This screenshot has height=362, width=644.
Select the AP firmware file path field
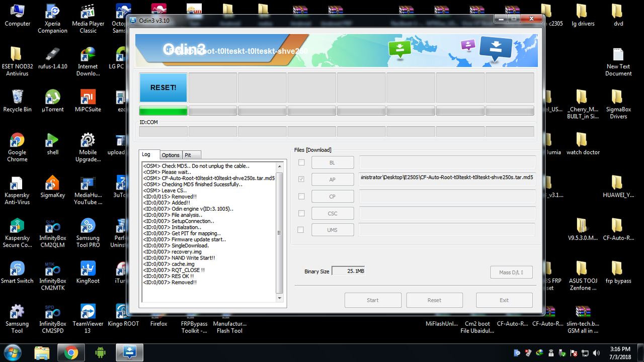446,179
